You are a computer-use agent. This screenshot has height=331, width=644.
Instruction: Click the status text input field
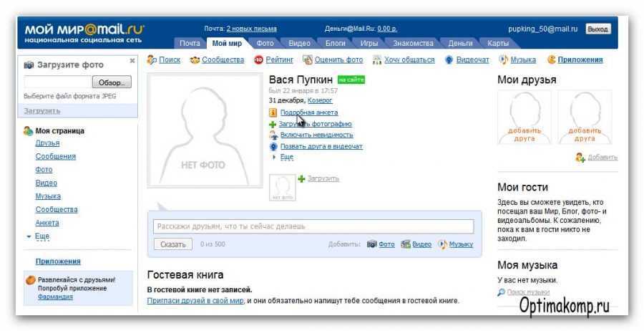[313, 226]
